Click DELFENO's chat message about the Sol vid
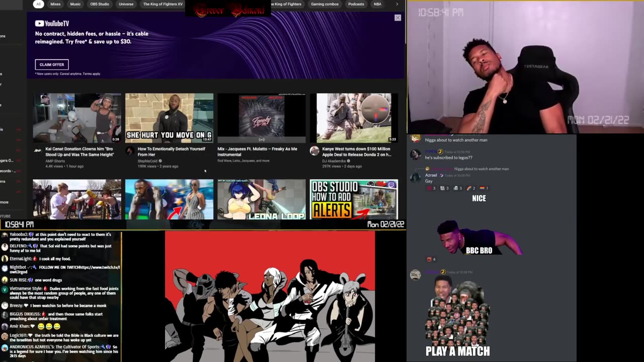This screenshot has height=362, width=644. tap(61, 248)
